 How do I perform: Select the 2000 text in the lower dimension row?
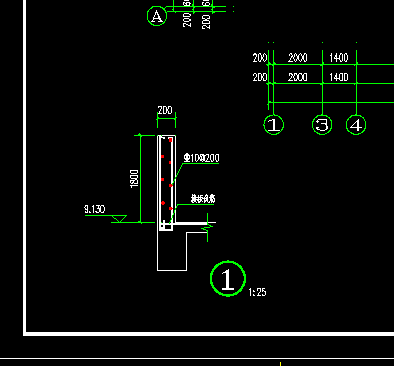coord(297,77)
